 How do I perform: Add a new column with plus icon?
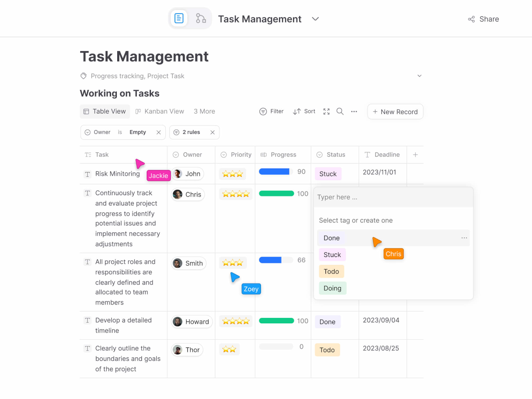pyautogui.click(x=415, y=155)
